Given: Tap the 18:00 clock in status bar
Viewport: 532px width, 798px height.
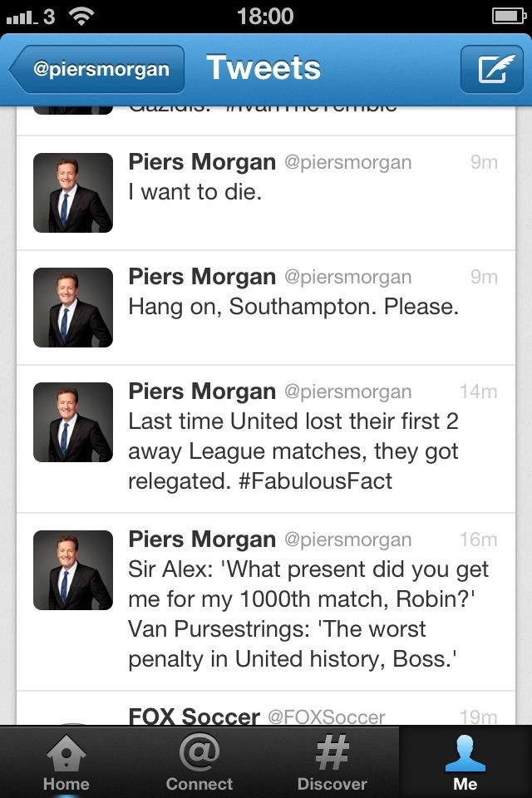Looking at the screenshot, I should [265, 16].
